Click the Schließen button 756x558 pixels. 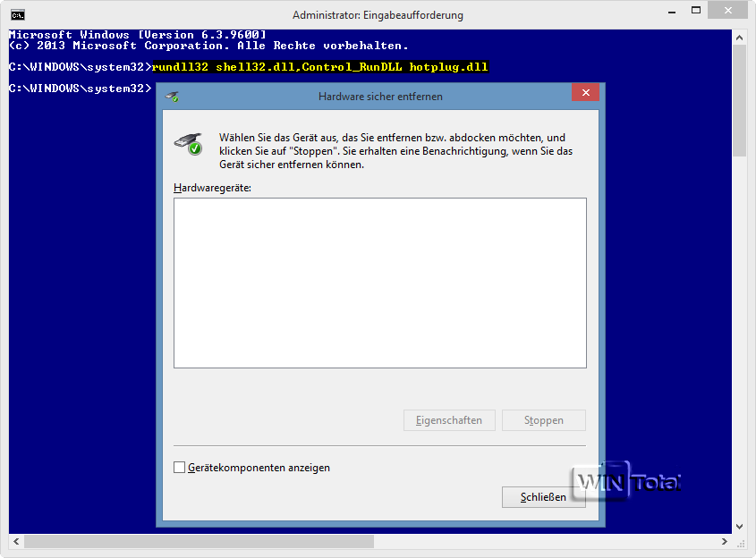[x=543, y=497]
